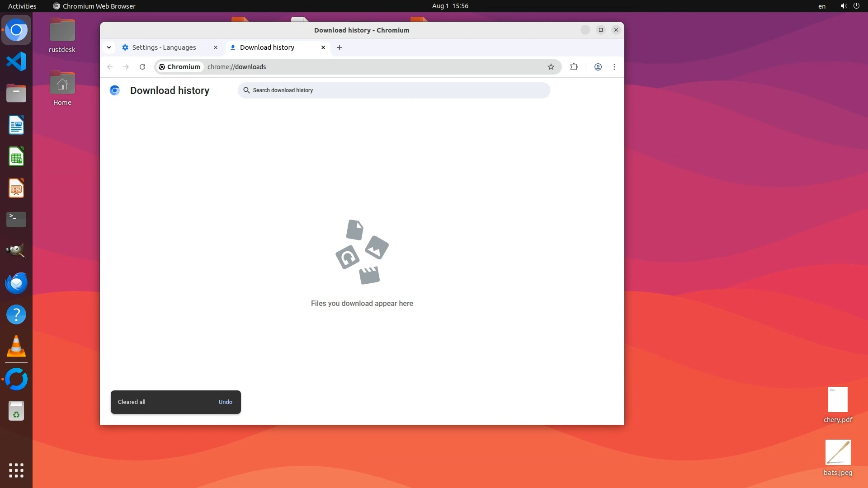This screenshot has width=868, height=488.
Task: Open the profile avatar icon
Action: point(598,67)
